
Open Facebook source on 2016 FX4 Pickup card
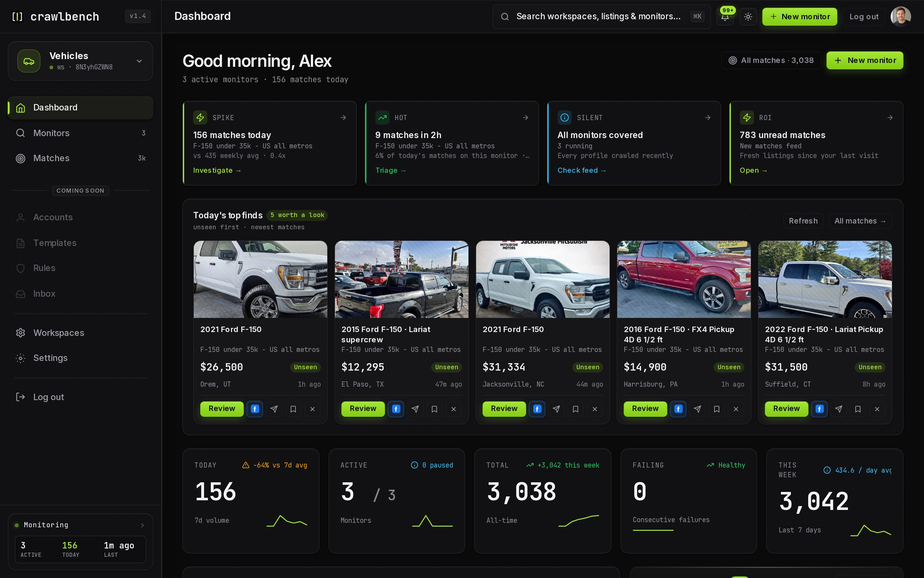tap(678, 409)
